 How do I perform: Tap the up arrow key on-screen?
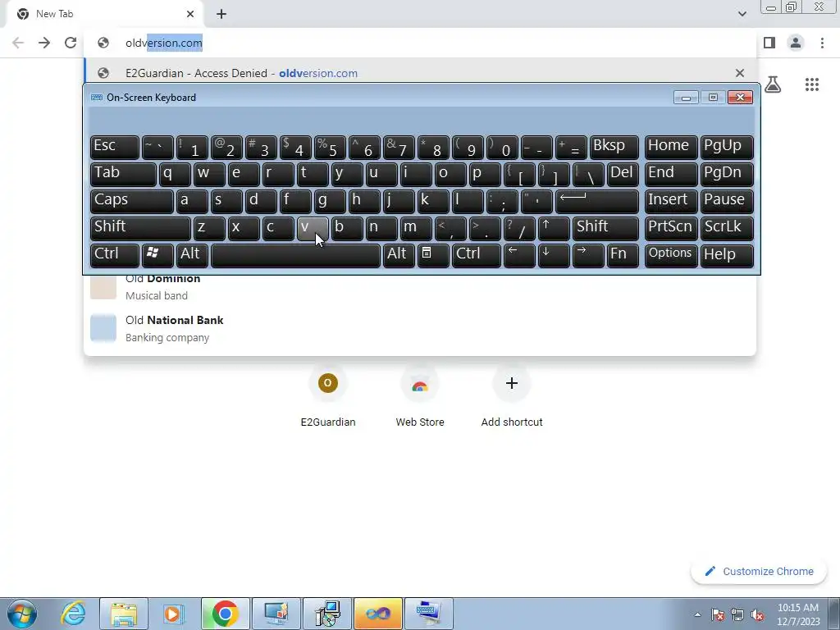click(x=554, y=228)
